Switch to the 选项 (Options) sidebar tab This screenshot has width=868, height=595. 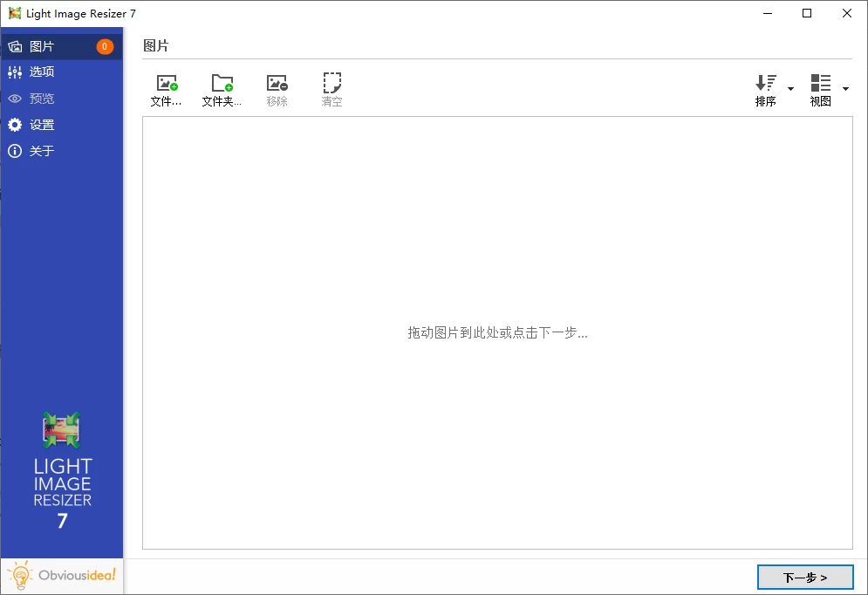pos(42,72)
